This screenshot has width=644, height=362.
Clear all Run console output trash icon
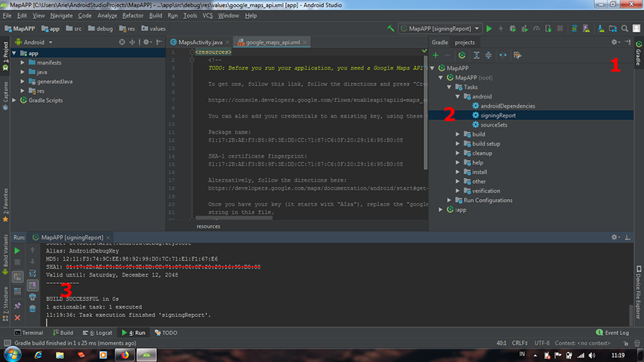point(33,308)
